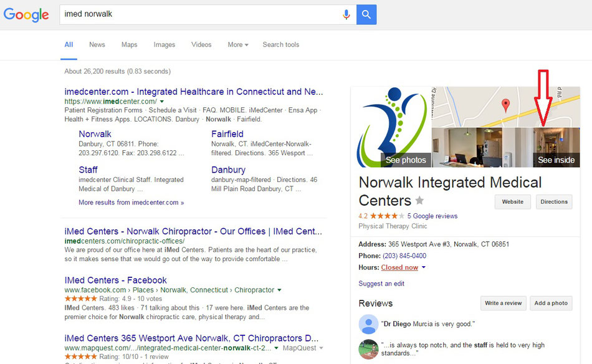Switch to the Maps tab
This screenshot has height=364, width=592.
pyautogui.click(x=129, y=44)
